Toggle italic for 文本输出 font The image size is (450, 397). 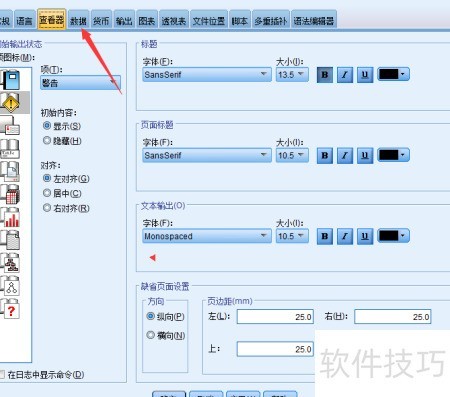(345, 236)
